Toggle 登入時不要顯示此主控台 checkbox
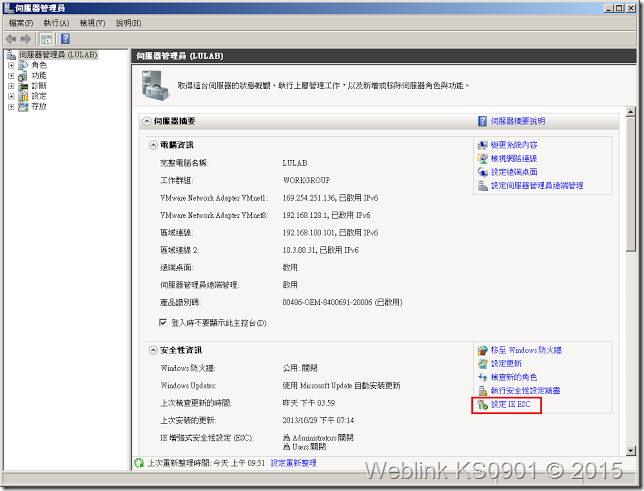 [164, 323]
